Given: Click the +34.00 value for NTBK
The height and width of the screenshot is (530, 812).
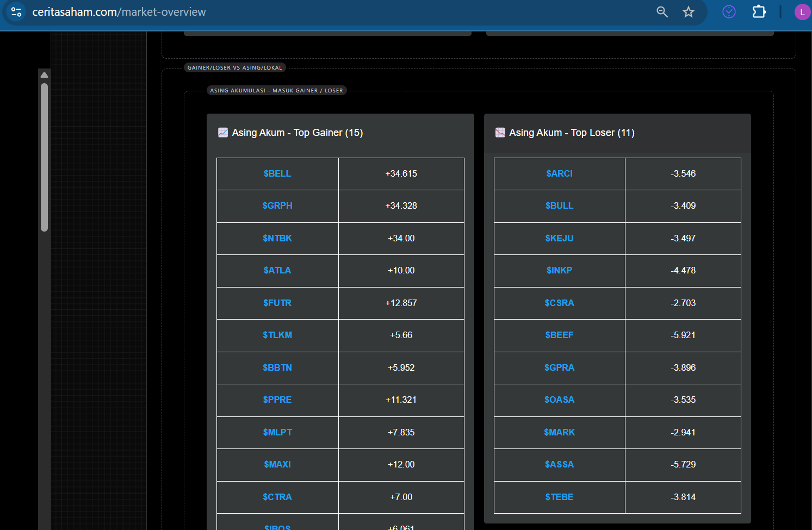Looking at the screenshot, I should (x=401, y=239).
